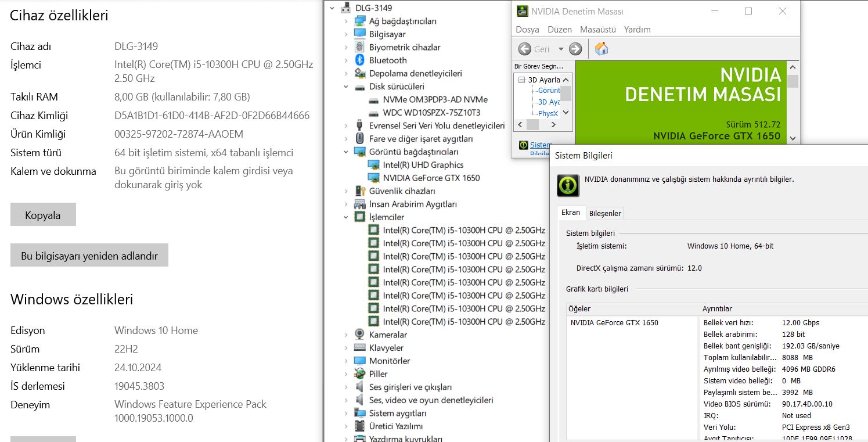Click the Ürün Kimliği value 00325-97202-72874-AAOEM
Image resolution: width=868 pixels, height=442 pixels.
tap(179, 134)
